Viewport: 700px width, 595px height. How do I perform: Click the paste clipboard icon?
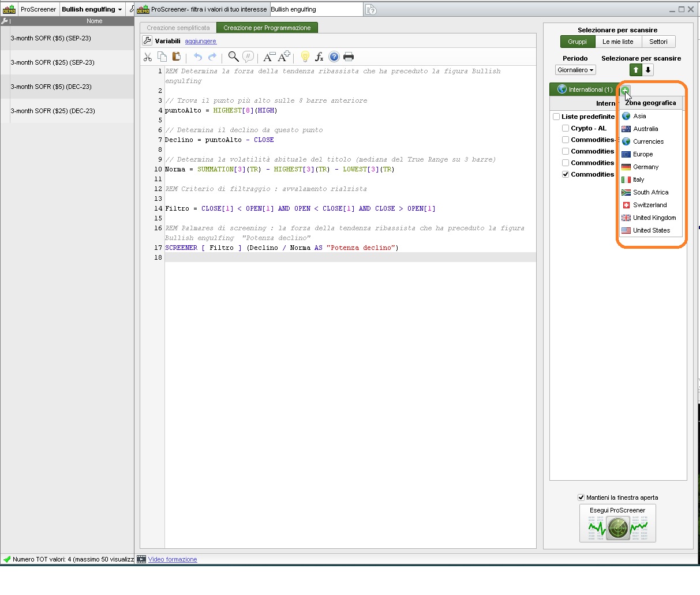point(177,57)
